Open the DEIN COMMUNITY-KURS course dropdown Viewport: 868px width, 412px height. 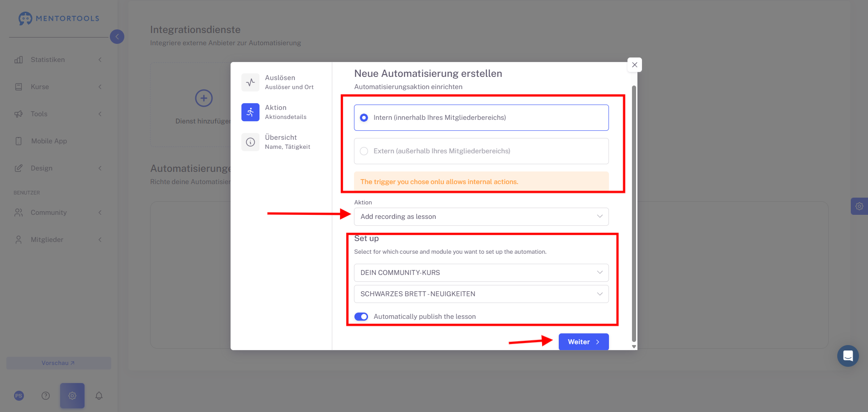(x=481, y=273)
